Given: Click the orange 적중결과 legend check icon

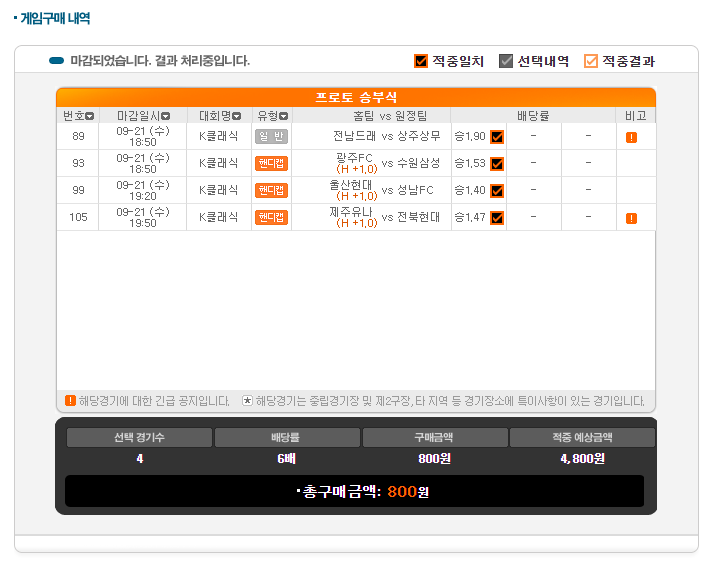Looking at the screenshot, I should point(591,61).
